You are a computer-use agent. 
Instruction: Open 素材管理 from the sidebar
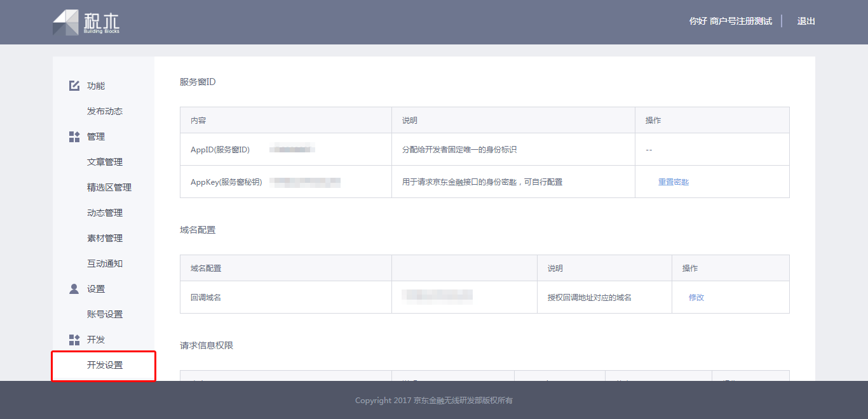pyautogui.click(x=105, y=238)
